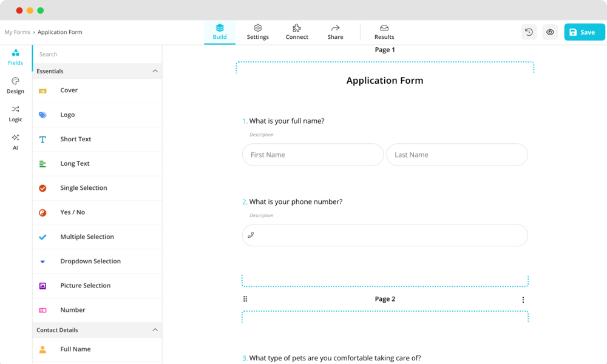
Task: Open Page 2 three-dot options menu
Action: (523, 300)
